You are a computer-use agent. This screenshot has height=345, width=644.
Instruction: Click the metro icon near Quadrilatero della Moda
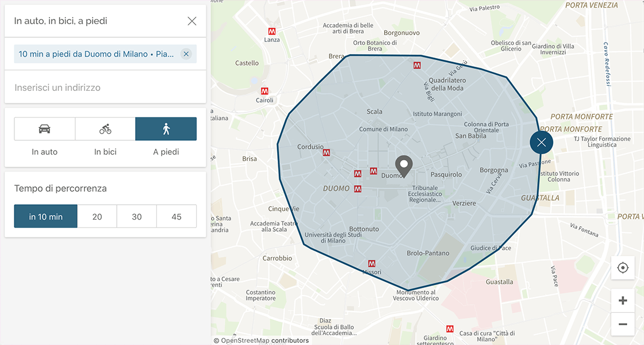click(x=417, y=66)
